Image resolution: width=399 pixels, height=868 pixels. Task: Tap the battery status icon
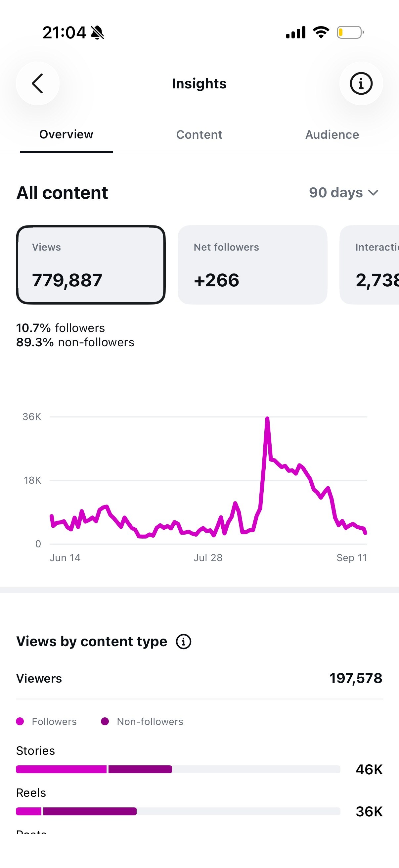click(350, 32)
